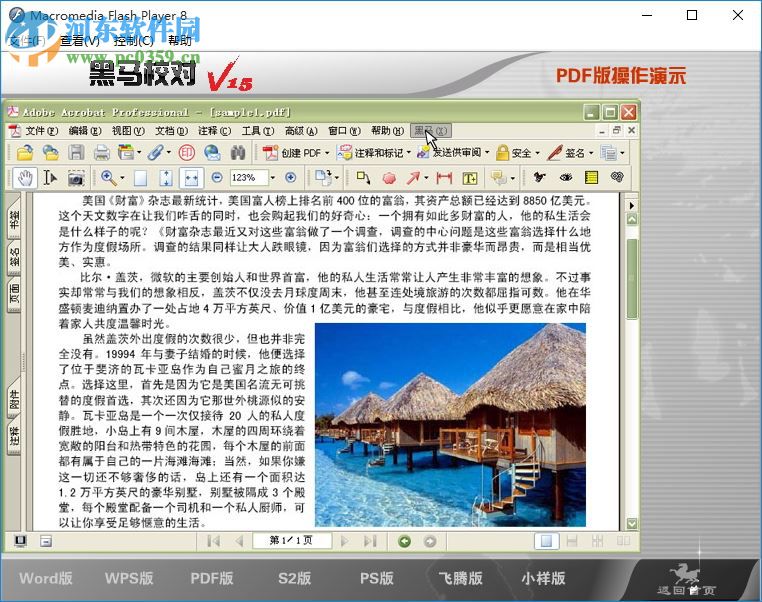
Task: Click the yellow list icon in toolbar
Action: coord(591,177)
